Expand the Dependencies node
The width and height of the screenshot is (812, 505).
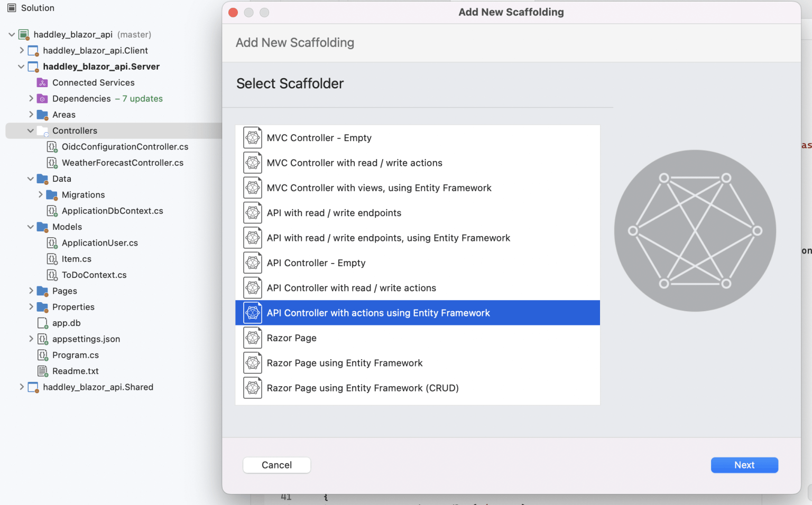click(x=31, y=98)
